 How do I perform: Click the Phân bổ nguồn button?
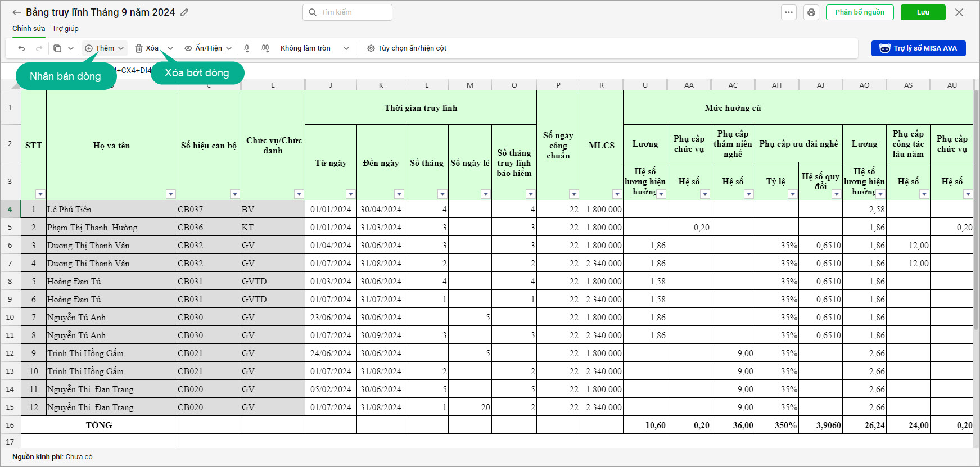tap(859, 12)
